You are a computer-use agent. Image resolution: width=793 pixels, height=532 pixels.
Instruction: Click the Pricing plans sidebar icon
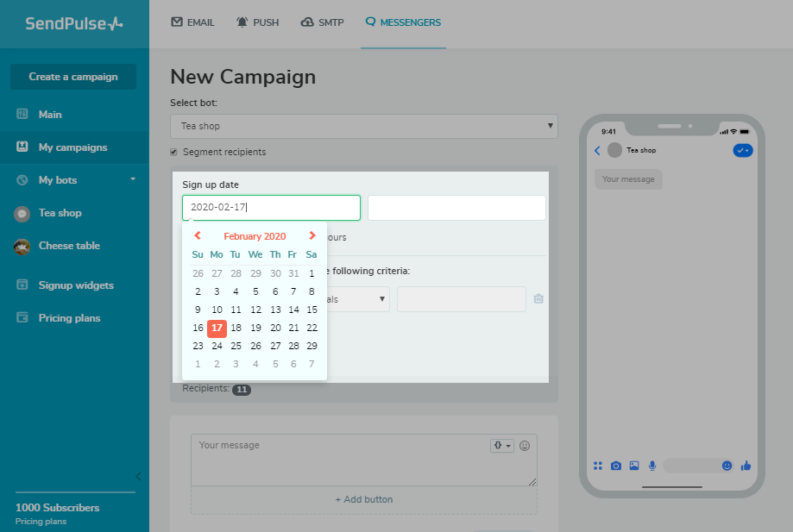22,317
